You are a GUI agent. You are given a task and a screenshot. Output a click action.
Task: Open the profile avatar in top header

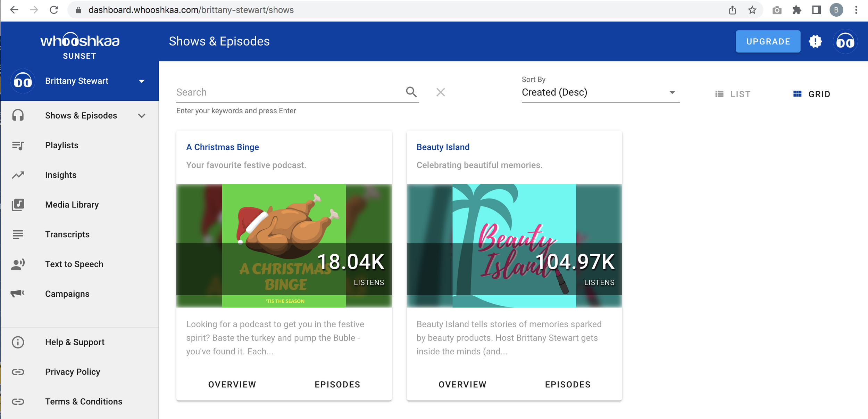pyautogui.click(x=845, y=41)
